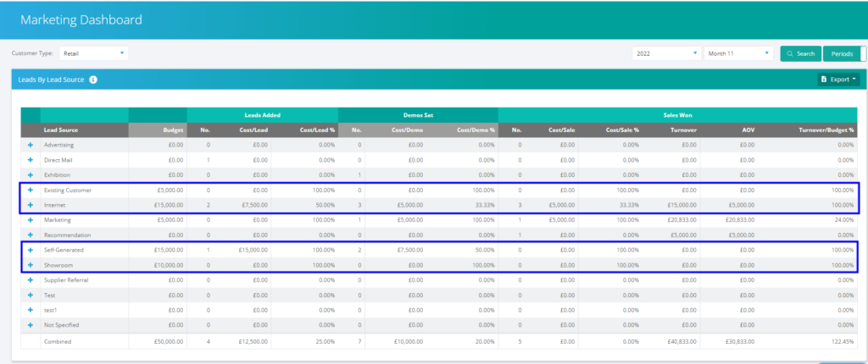Viewport: 868px width, 364px height.
Task: Open the Customer Type Retail dropdown
Action: pos(93,53)
